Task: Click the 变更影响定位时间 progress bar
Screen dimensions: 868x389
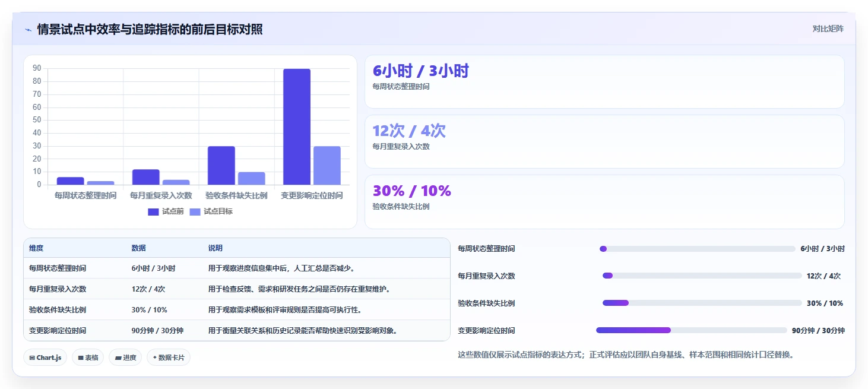Action: 692,330
